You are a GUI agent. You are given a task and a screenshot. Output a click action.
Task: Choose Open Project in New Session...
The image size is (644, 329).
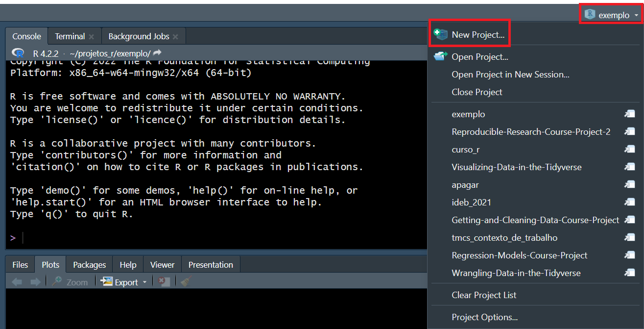tap(510, 75)
